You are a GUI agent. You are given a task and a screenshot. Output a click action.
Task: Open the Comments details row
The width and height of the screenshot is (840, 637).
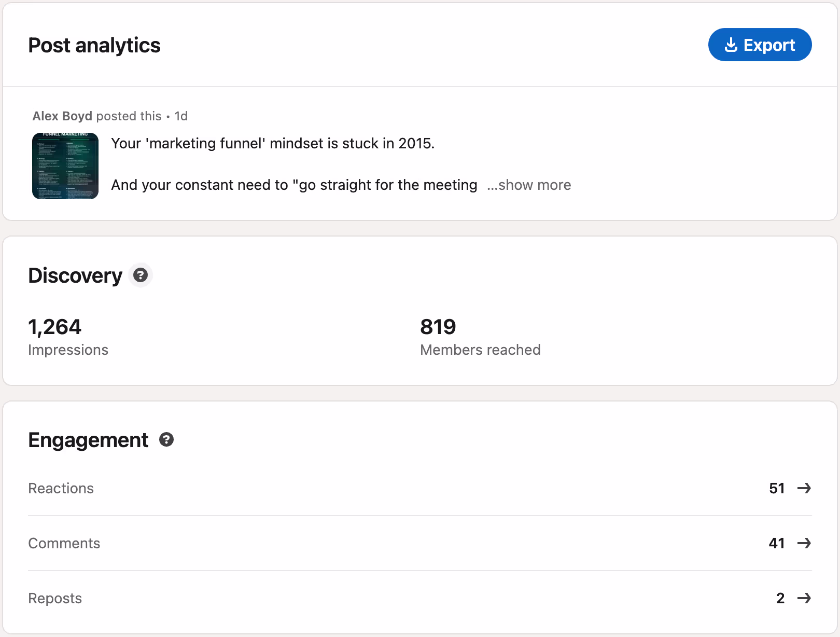[x=64, y=543]
